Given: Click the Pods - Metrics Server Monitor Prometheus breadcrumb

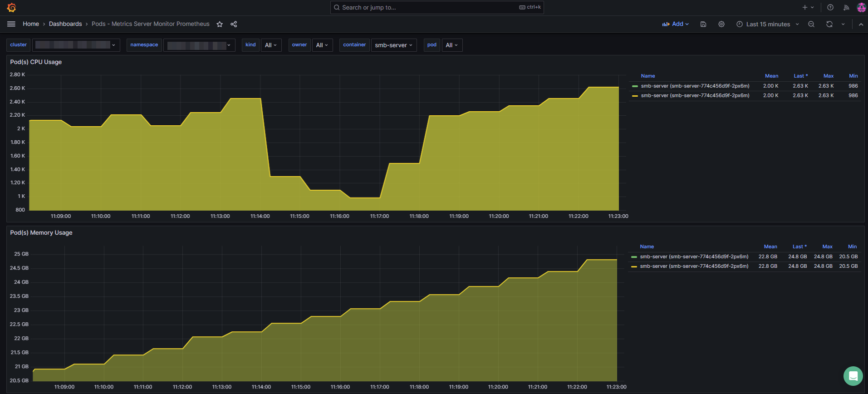Looking at the screenshot, I should [151, 24].
